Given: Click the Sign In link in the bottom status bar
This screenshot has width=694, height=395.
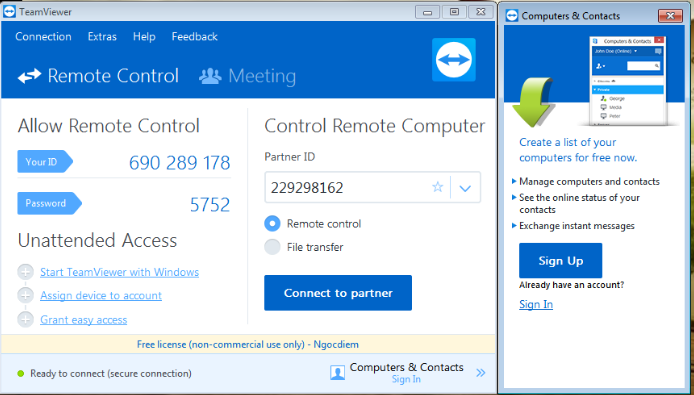Looking at the screenshot, I should pos(406,380).
